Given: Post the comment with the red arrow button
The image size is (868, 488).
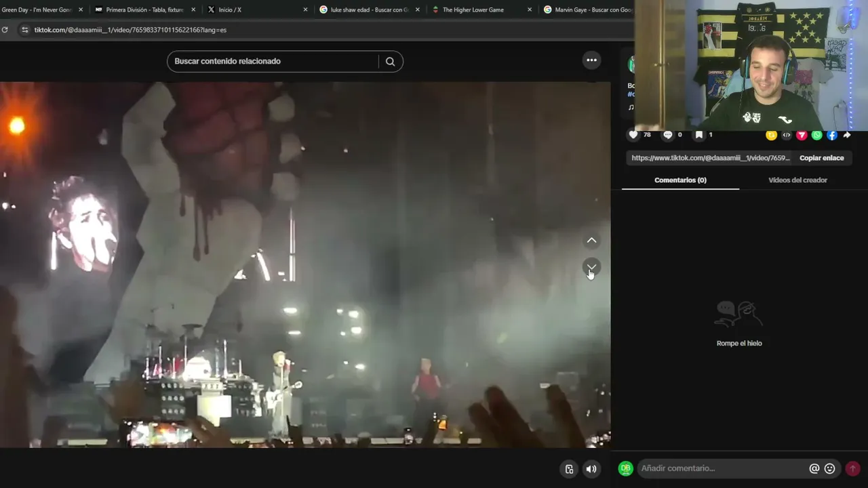Looking at the screenshot, I should pyautogui.click(x=853, y=468).
